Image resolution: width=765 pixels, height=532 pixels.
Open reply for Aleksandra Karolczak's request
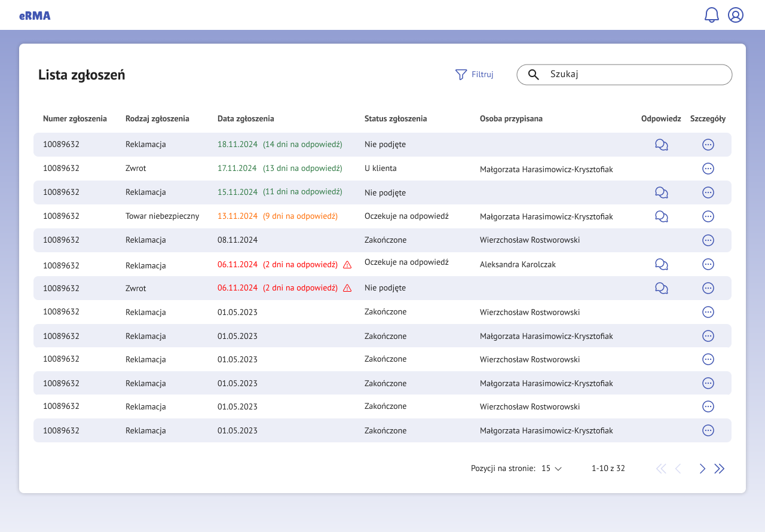click(x=661, y=264)
